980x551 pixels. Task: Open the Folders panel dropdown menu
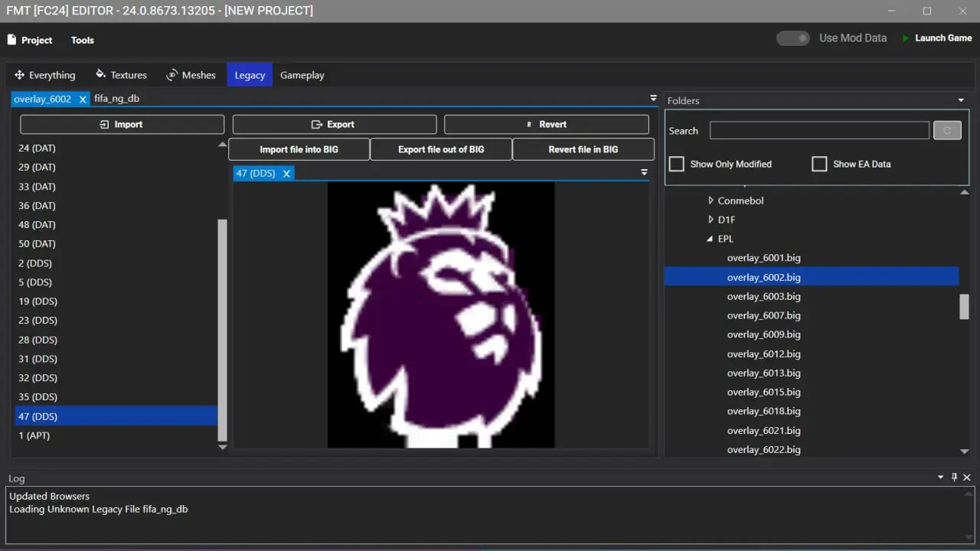point(961,100)
